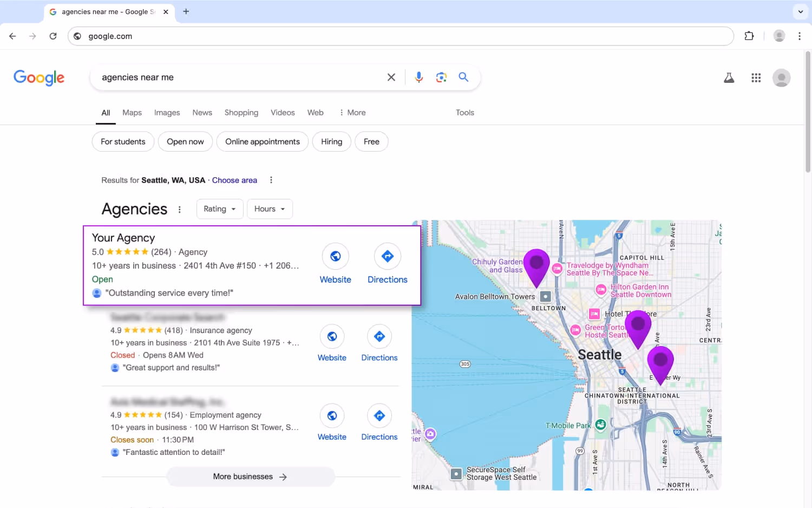
Task: Switch to the Images tab
Action: [167, 113]
